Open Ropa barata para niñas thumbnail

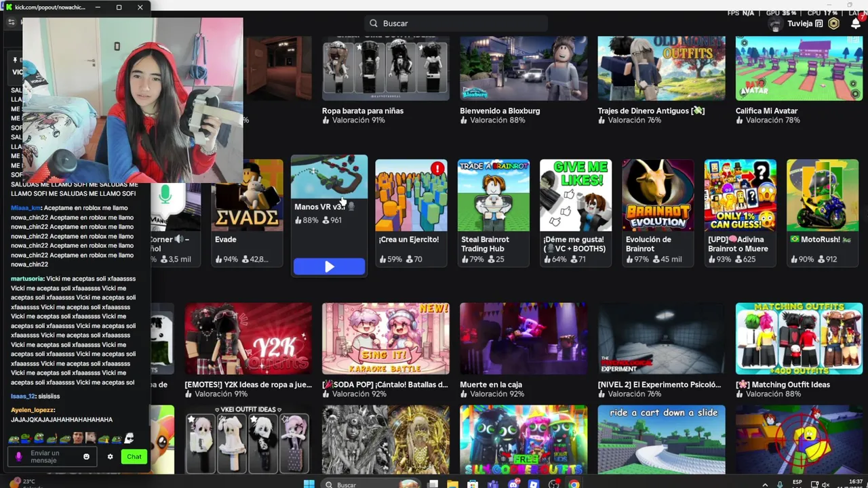click(x=385, y=68)
